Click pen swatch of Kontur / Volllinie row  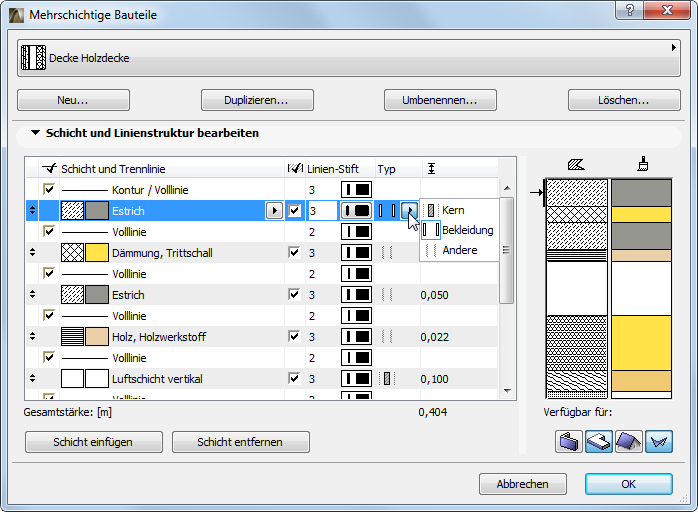[356, 190]
